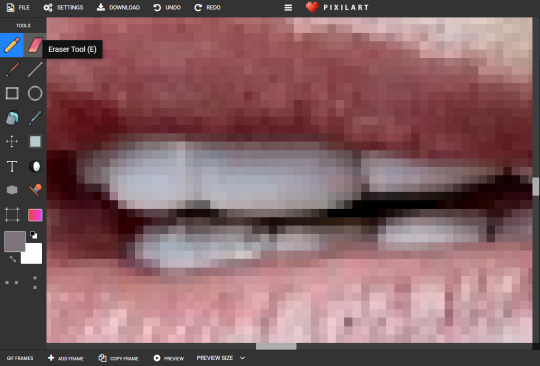Image resolution: width=540 pixels, height=366 pixels.
Task: Select the Lighten/Darken tool
Action: click(x=35, y=166)
